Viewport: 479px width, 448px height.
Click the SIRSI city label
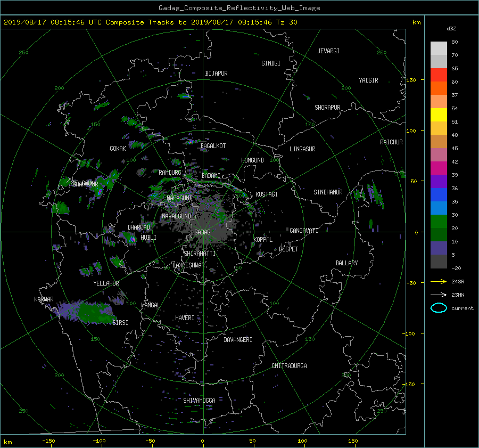tap(120, 323)
